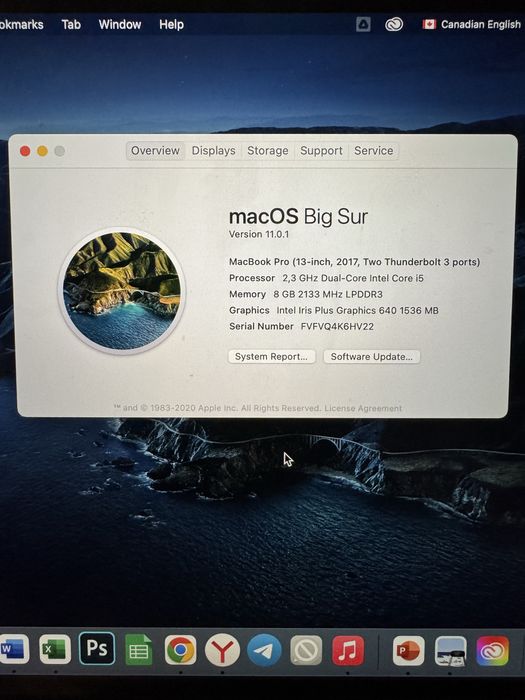Open the Canadian English input source menu
The width and height of the screenshot is (525, 700).
pyautogui.click(x=471, y=24)
